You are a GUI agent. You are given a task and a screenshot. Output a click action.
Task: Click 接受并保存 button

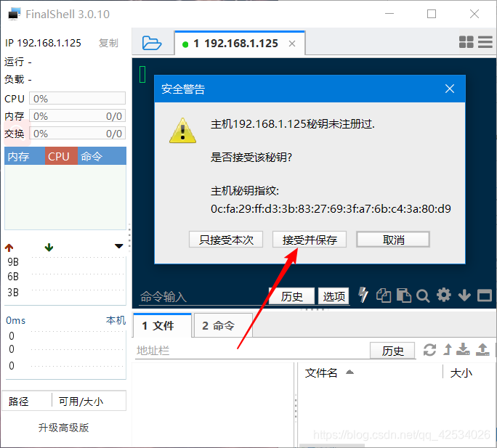point(310,240)
